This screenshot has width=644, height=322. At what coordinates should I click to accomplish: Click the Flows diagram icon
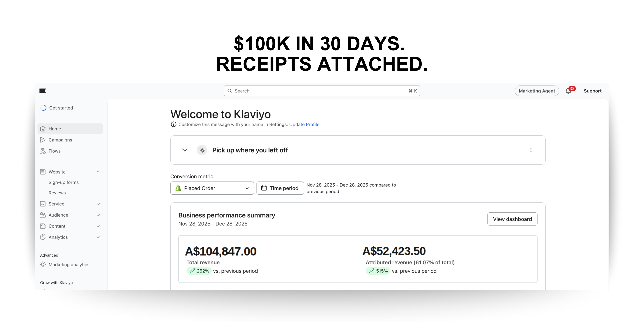43,151
